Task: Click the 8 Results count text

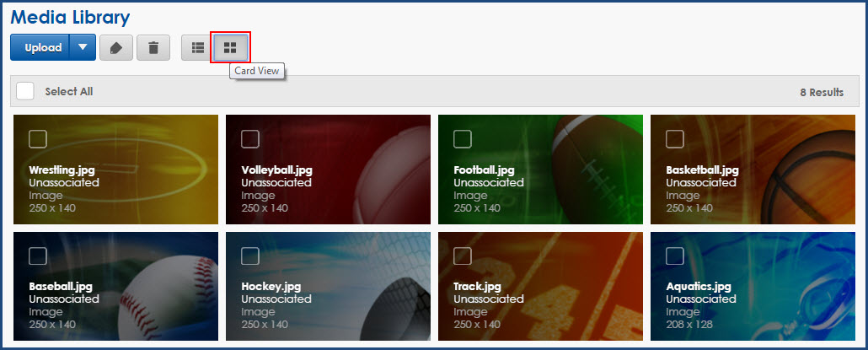Action: coord(822,92)
